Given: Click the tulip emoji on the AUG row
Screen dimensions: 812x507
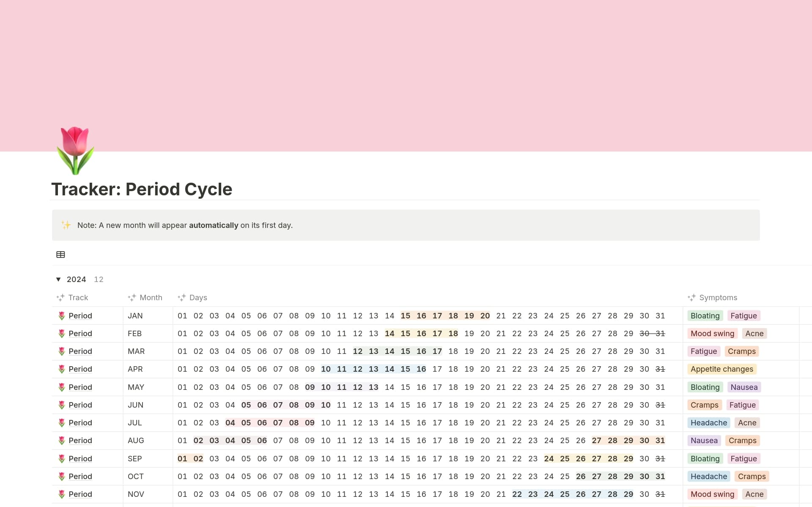Looking at the screenshot, I should coord(61,440).
